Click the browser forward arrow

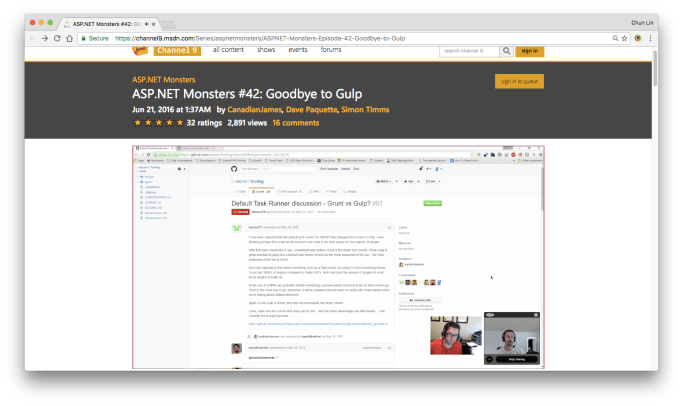pyautogui.click(x=44, y=38)
